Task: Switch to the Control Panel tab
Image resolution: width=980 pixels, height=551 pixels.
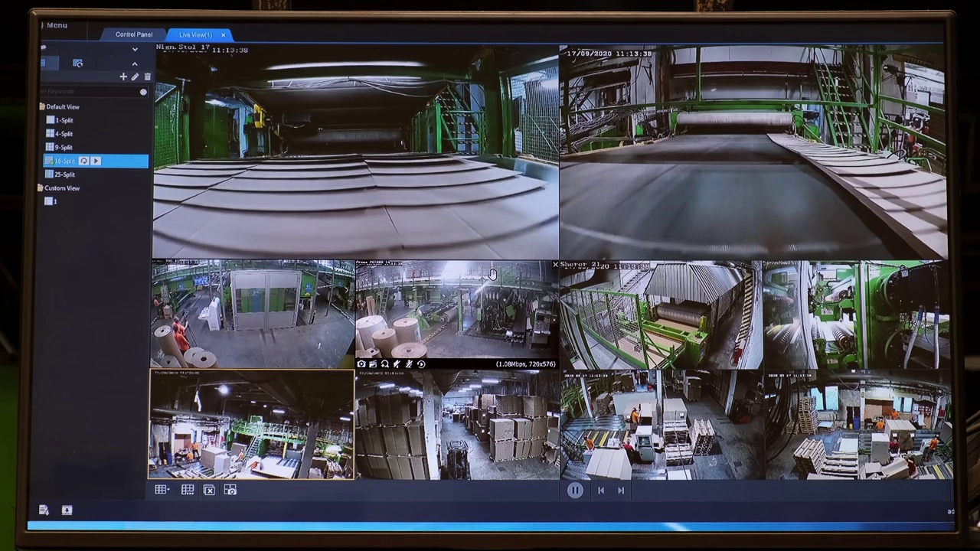Action: click(x=134, y=34)
